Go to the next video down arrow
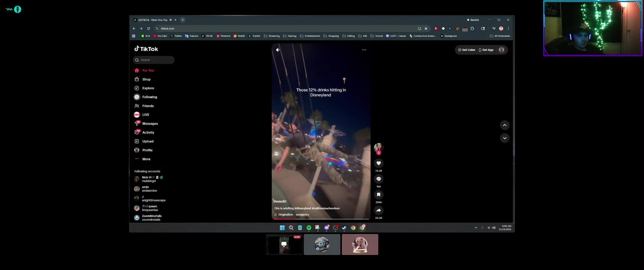The image size is (644, 270). pos(505,138)
